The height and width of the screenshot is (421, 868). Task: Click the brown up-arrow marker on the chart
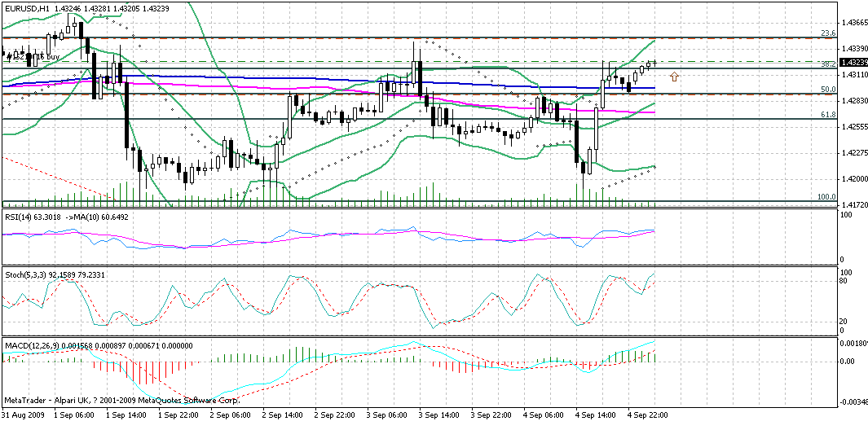tap(674, 77)
